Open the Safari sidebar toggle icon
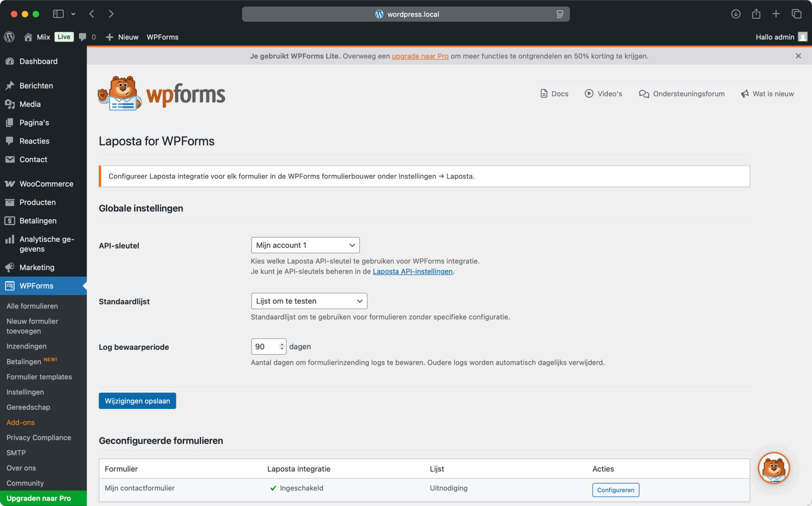Screen dimensions: 812x506 coord(58,14)
